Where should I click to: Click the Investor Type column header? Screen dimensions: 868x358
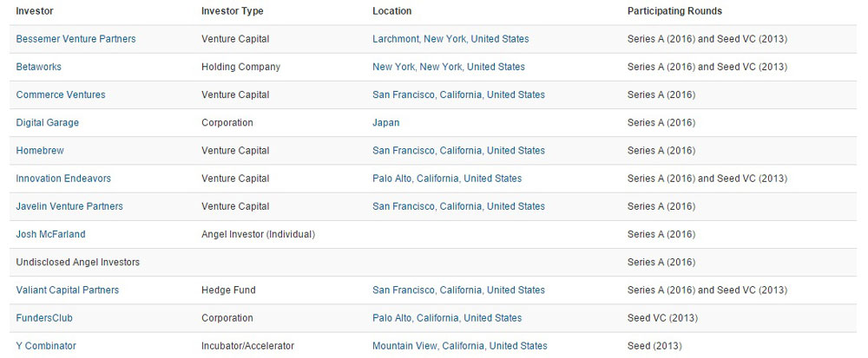[x=233, y=11]
